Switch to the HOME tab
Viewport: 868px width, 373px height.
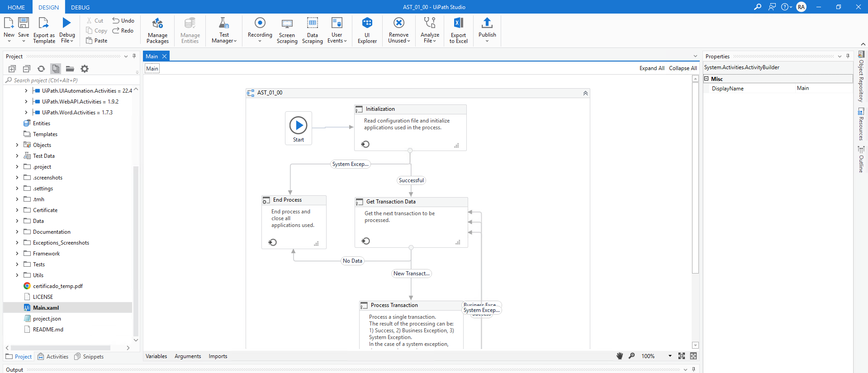[16, 7]
